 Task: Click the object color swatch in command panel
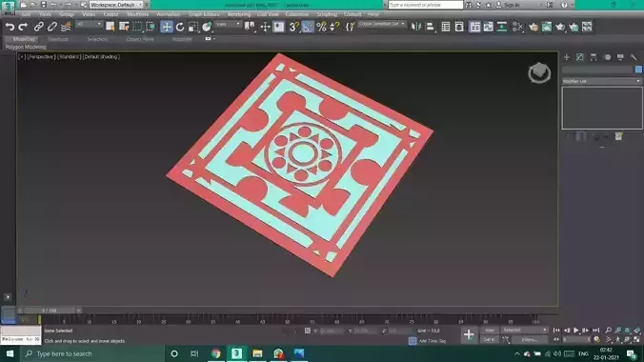pyautogui.click(x=638, y=70)
